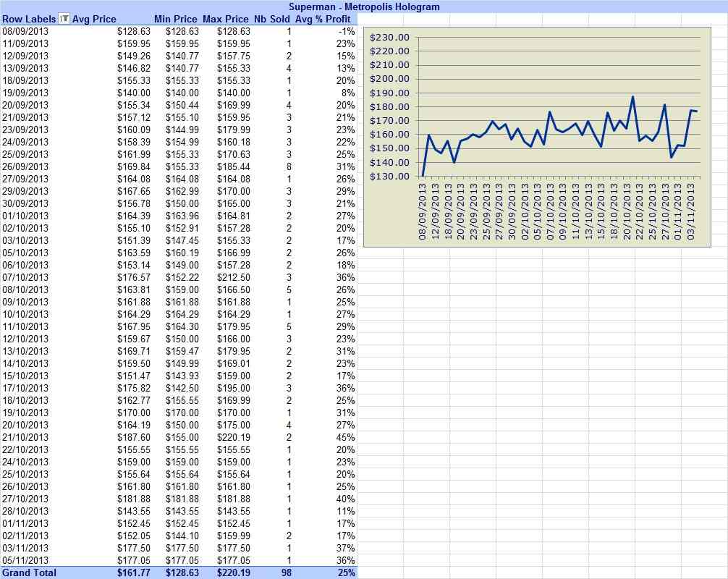Select the 08/09/2013 row label
Screen dimensions: 728x579
tap(25, 32)
